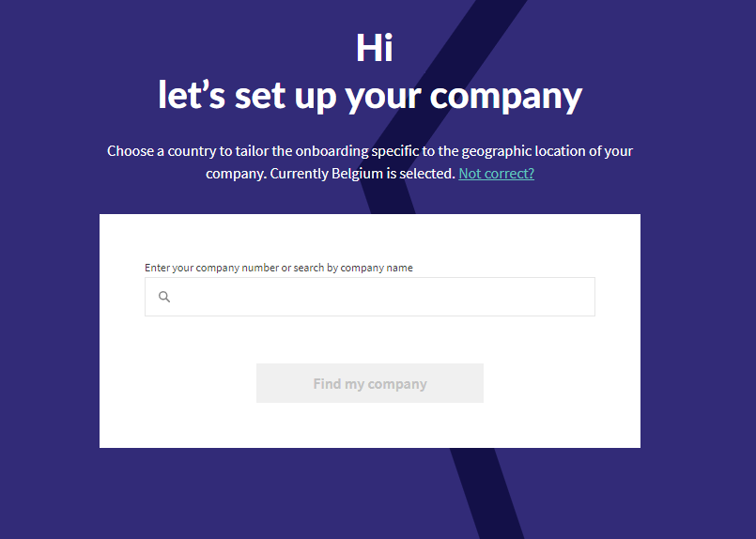
Task: Click the Hi greeting heading
Action: (375, 48)
